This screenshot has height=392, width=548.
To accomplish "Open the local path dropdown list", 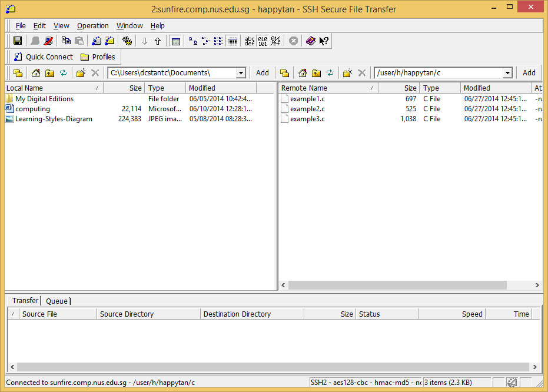I will click(x=241, y=73).
